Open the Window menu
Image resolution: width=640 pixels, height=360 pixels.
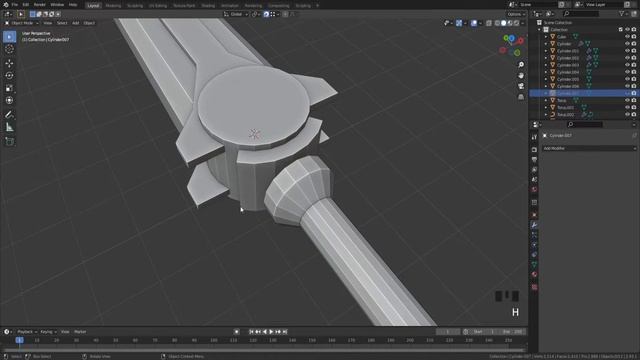pyautogui.click(x=57, y=4)
